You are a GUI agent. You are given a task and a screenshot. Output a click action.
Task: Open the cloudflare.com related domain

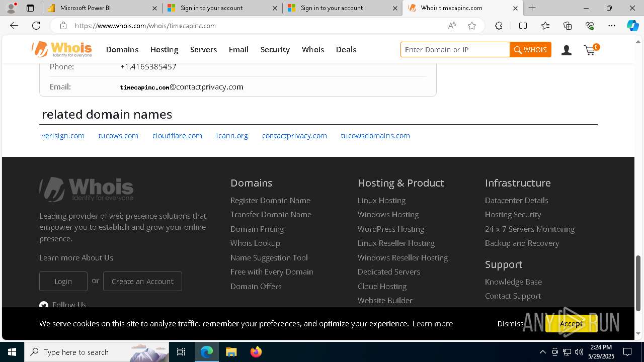(177, 136)
